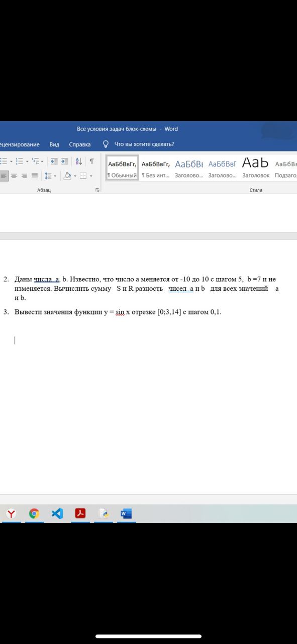Click the word "sin" in item 3
Viewport: 297px width, 644px height.
pos(120,312)
